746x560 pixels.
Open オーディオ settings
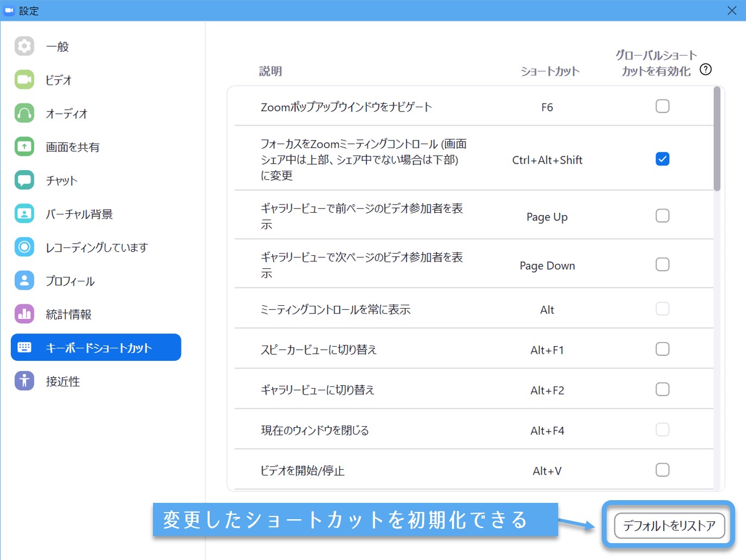point(96,113)
